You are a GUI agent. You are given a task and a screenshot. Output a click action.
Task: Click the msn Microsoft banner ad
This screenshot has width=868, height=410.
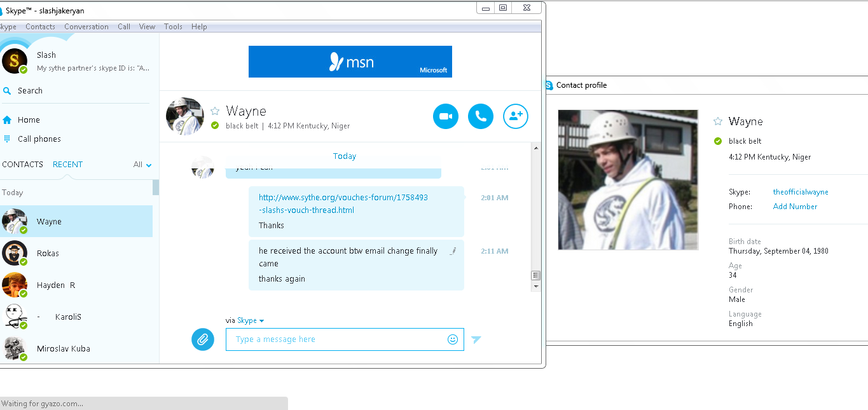(x=350, y=62)
